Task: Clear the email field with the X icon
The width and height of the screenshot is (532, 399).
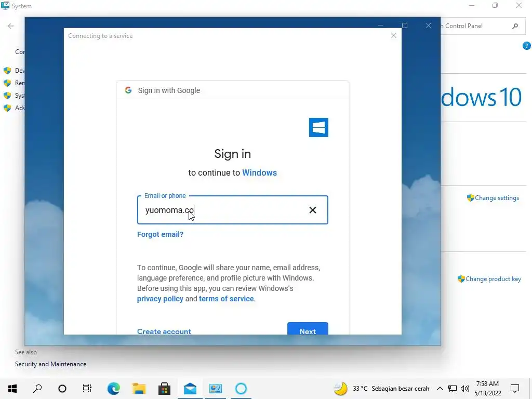Action: pyautogui.click(x=312, y=210)
